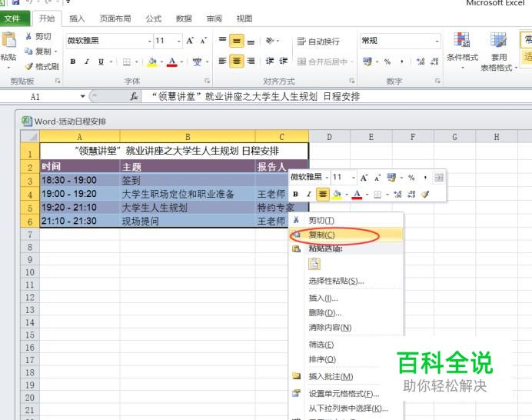Open format as table 套用表格格式 menu
Image resolution: width=532 pixels, height=420 pixels.
pos(498,51)
